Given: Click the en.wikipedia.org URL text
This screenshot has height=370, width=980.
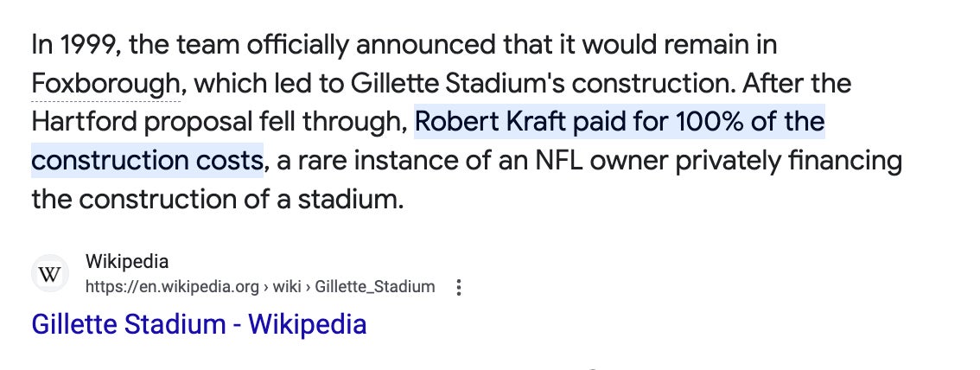Looking at the screenshot, I should tap(171, 287).
